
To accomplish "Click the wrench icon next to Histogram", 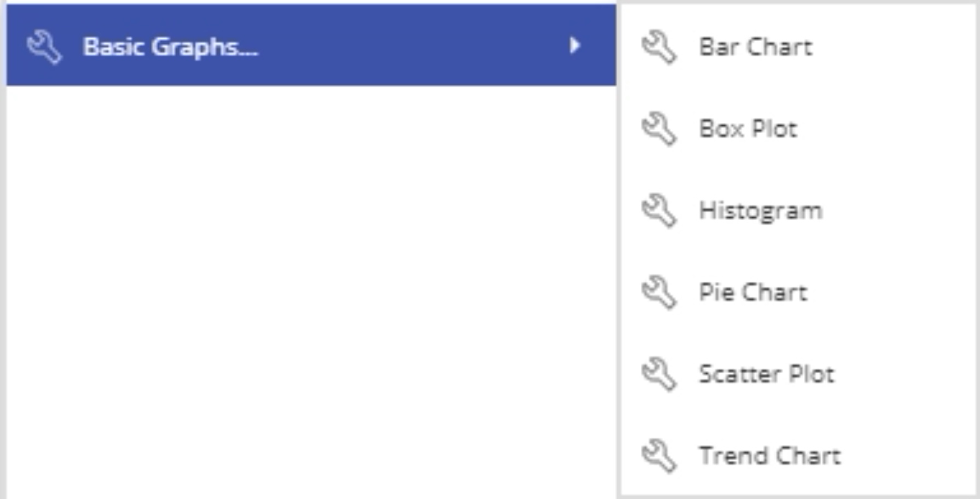I will point(659,210).
